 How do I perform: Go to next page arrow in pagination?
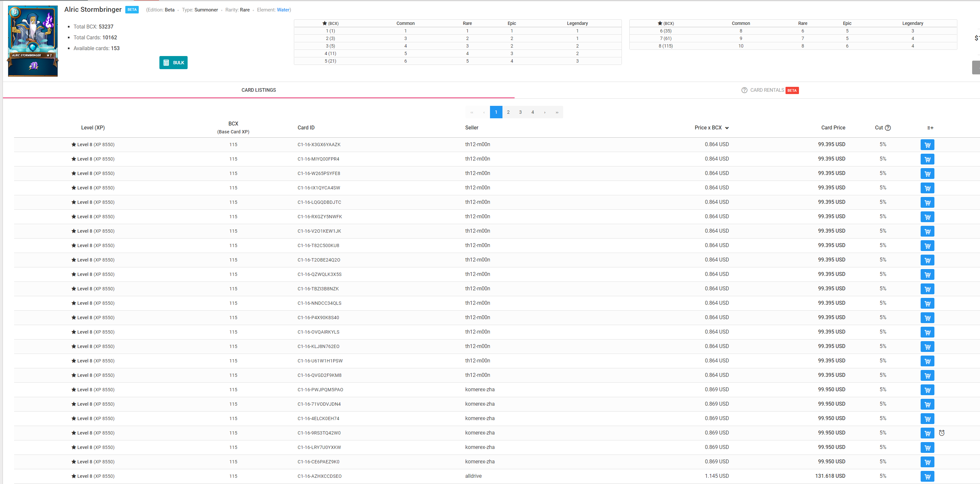[x=545, y=112]
